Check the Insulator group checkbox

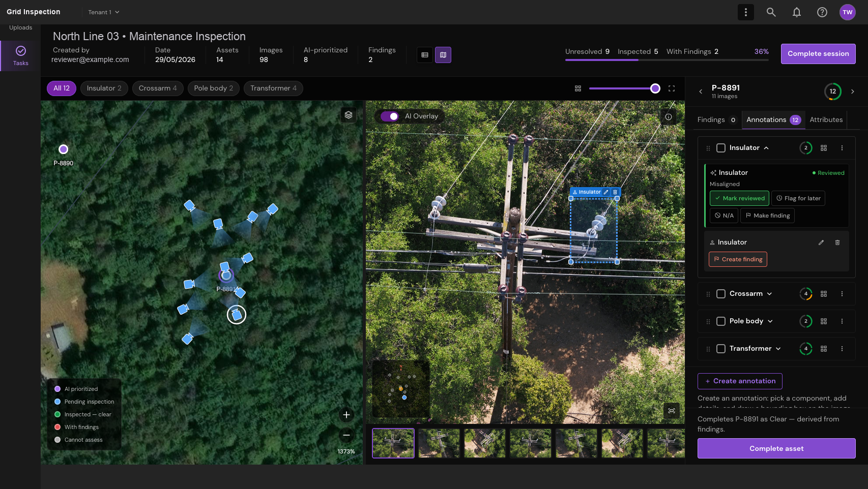pyautogui.click(x=721, y=148)
